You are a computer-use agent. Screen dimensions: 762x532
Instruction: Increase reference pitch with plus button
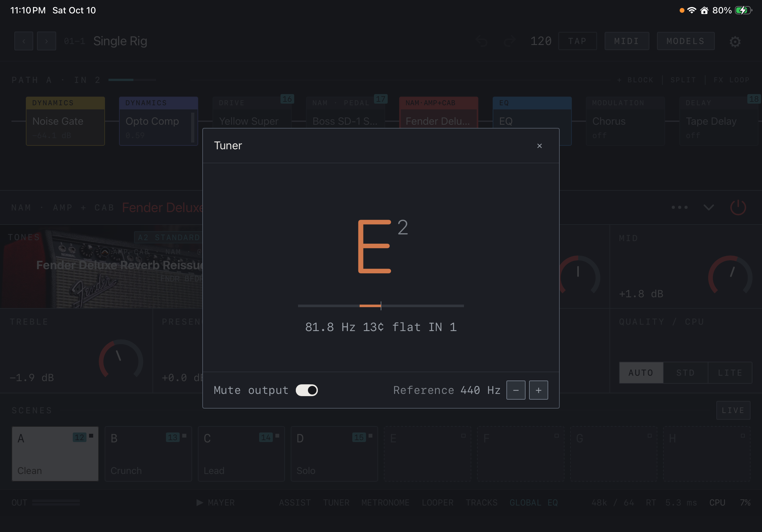pyautogui.click(x=538, y=390)
